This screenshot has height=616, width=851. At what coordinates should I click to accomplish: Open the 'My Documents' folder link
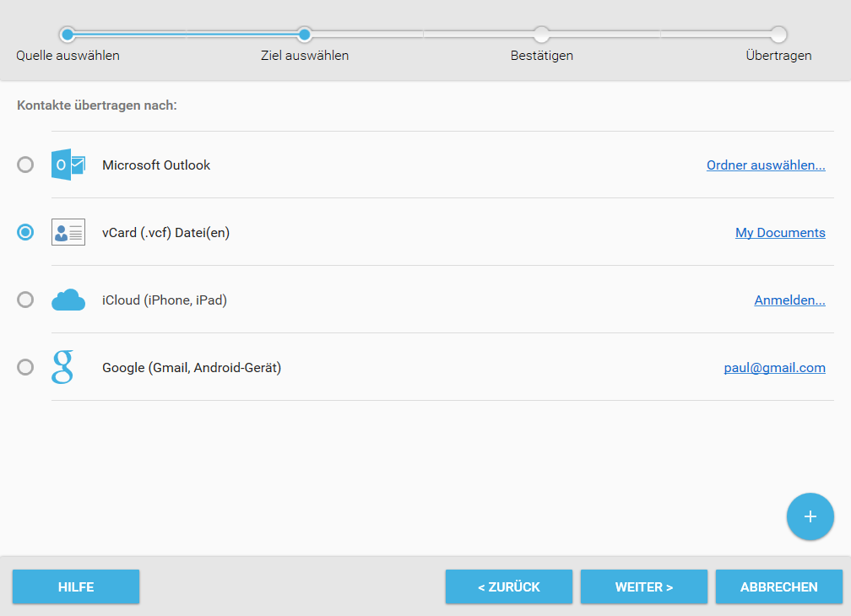click(x=780, y=233)
